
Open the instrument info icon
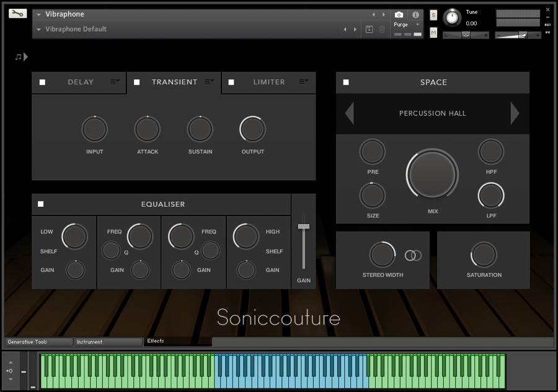click(415, 14)
